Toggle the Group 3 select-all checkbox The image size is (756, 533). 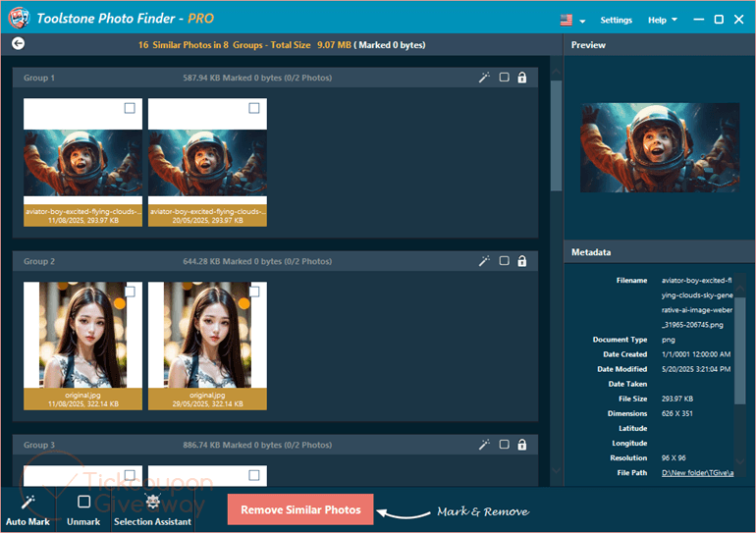(x=504, y=445)
